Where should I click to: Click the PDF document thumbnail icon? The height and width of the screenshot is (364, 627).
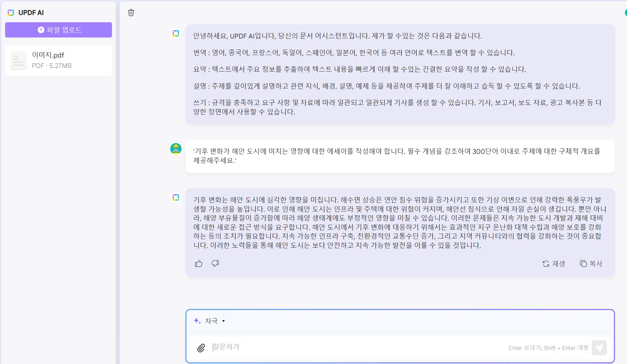(18, 60)
